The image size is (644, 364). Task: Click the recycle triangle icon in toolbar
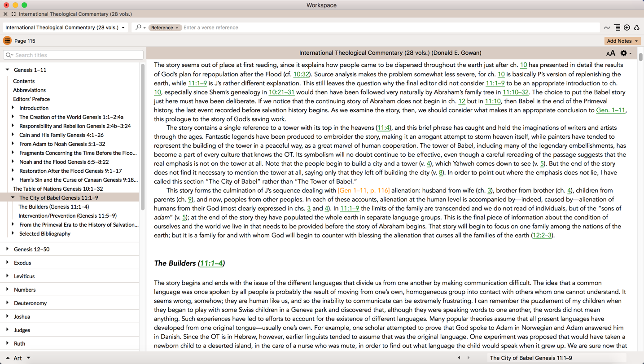click(x=637, y=28)
